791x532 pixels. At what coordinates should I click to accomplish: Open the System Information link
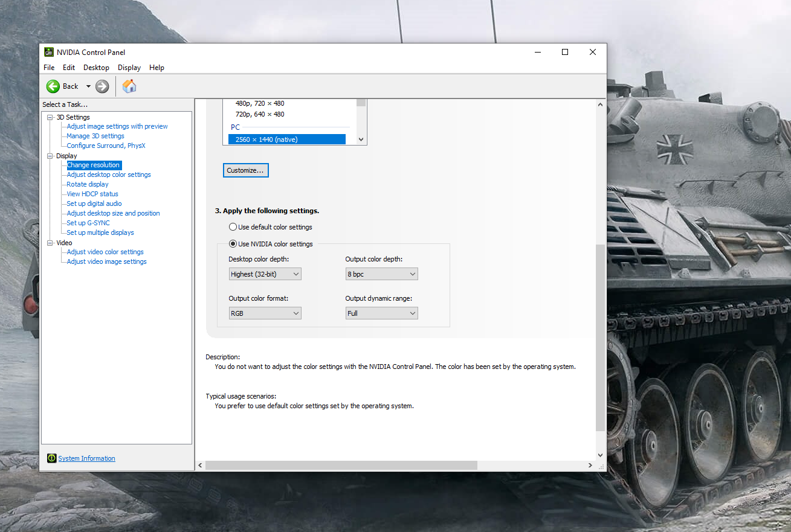click(86, 458)
